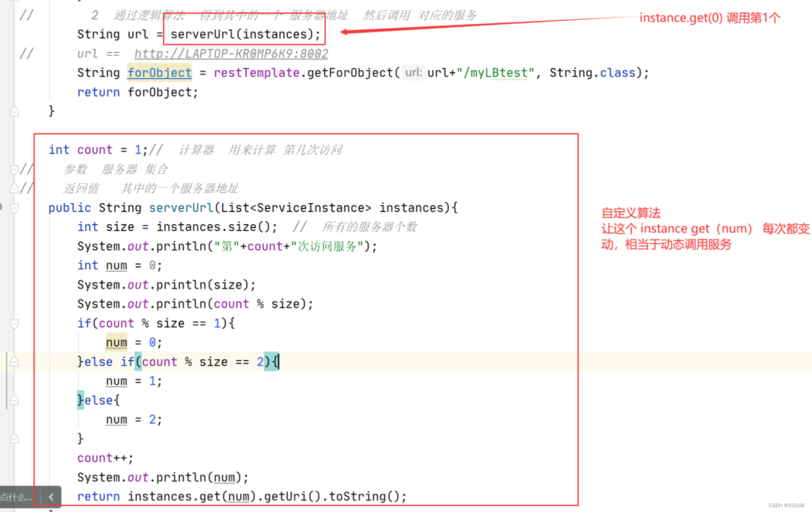Click the int size = instances.size(); line
The image size is (812, 512).
177,227
